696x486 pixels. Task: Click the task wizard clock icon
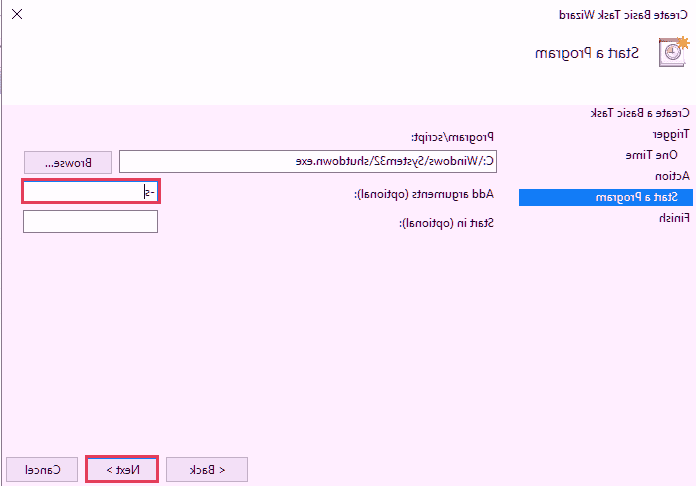tap(674, 52)
